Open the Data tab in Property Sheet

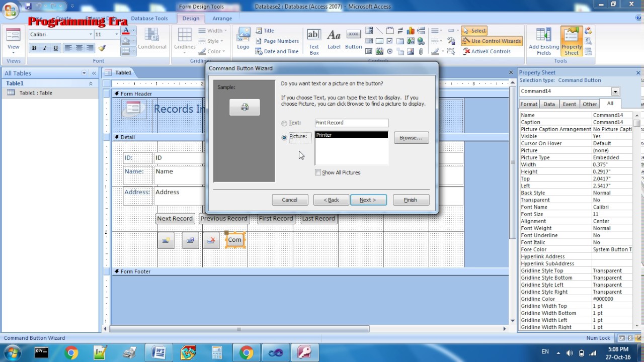tap(549, 104)
